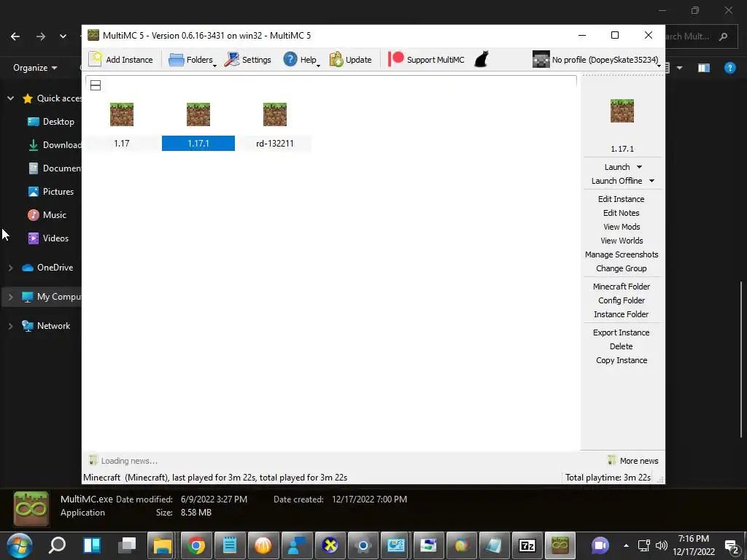The width and height of the screenshot is (747, 560).
Task: Select Documents in File Explorer sidebar
Action: click(x=55, y=168)
